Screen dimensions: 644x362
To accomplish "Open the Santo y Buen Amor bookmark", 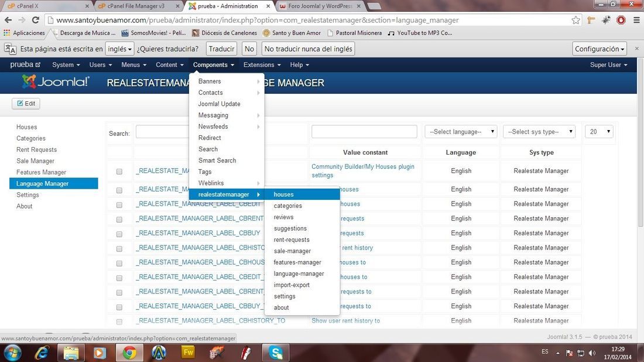I will [x=292, y=33].
